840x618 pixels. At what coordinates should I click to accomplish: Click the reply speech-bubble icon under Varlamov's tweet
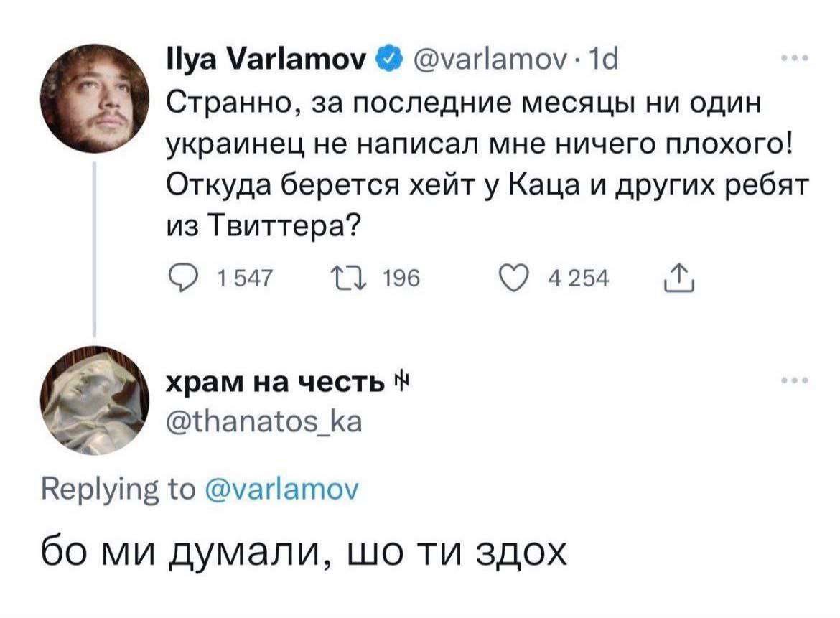[x=182, y=278]
